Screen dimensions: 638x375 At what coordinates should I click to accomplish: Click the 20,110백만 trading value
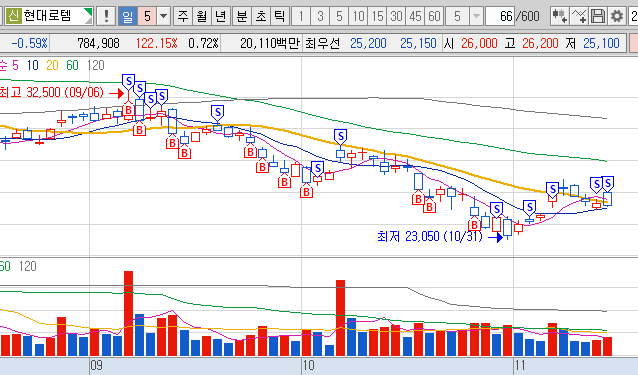270,43
